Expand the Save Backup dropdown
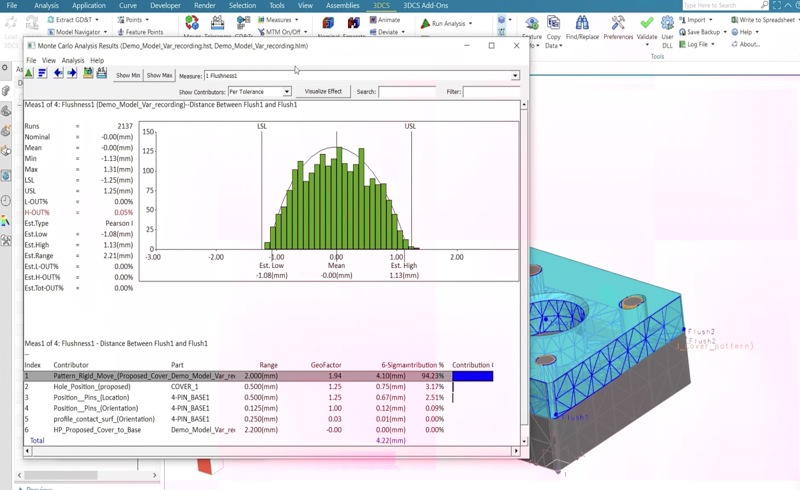The image size is (800, 490). (x=725, y=32)
